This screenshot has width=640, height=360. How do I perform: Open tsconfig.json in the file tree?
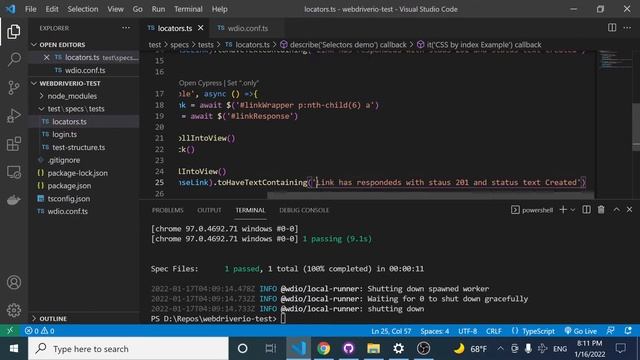pos(69,198)
